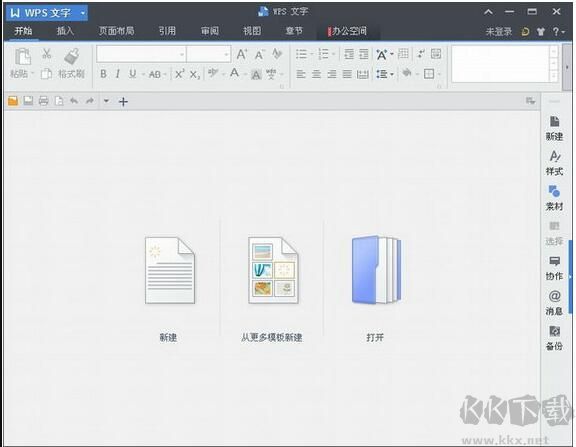The width and height of the screenshot is (576, 447).
Task: Expand the borders dropdown
Action: click(439, 75)
